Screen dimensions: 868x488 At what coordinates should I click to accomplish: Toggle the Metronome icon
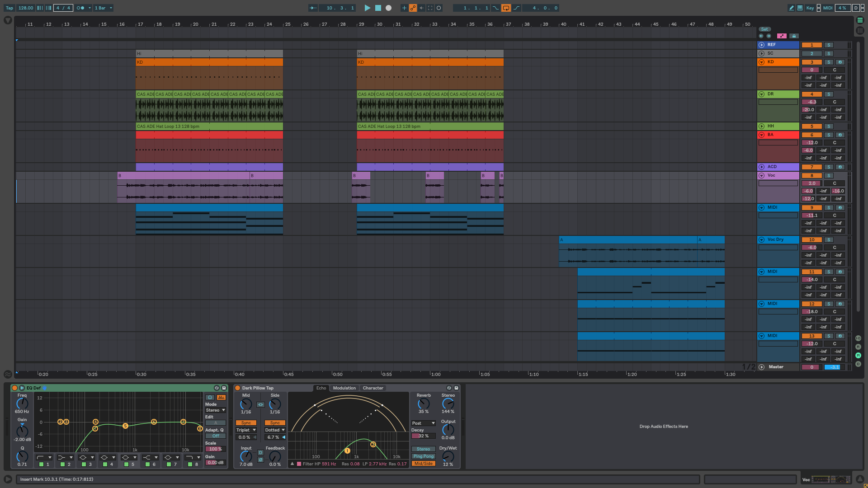click(x=80, y=8)
